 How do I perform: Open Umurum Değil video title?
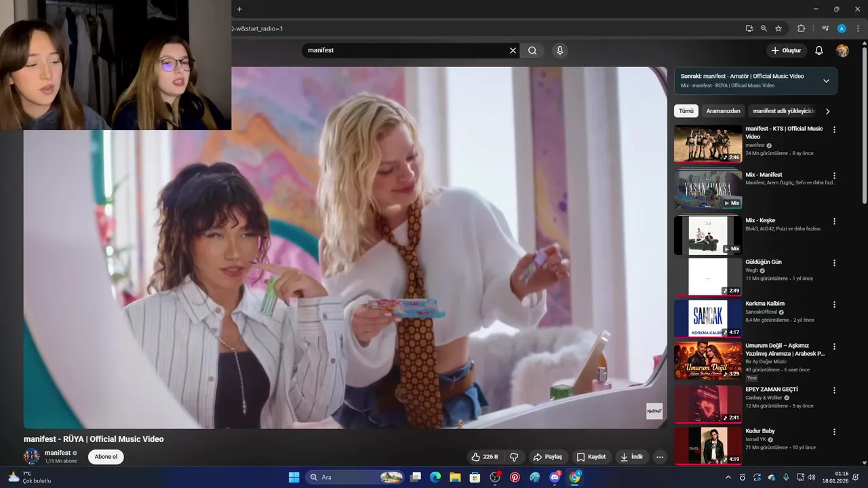tap(785, 350)
